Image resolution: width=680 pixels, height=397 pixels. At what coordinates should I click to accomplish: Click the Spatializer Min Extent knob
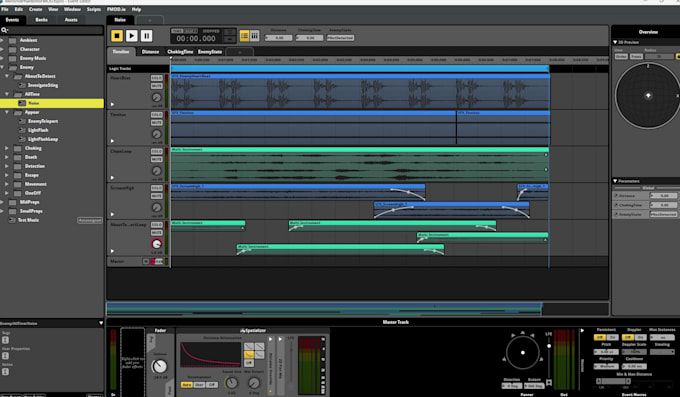(254, 383)
